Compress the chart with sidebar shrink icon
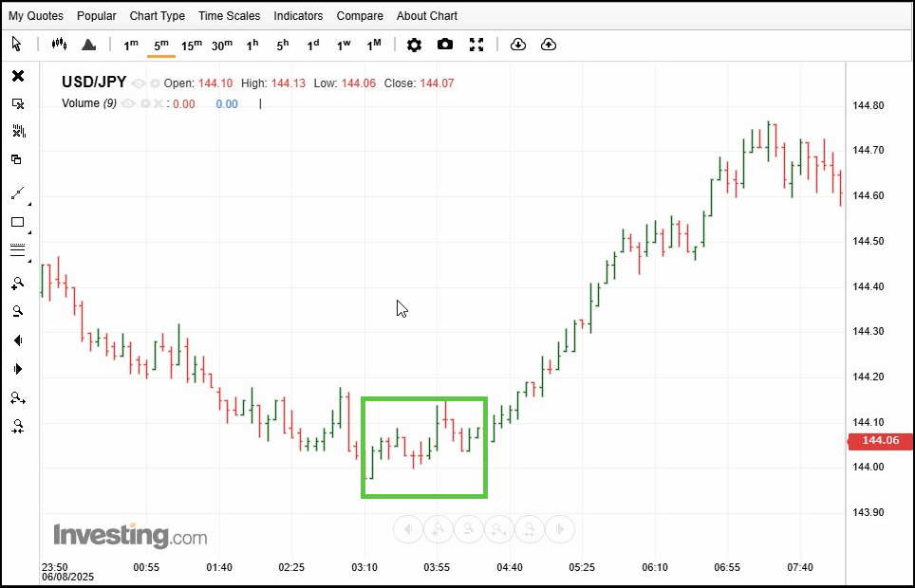The image size is (915, 588). (18, 427)
